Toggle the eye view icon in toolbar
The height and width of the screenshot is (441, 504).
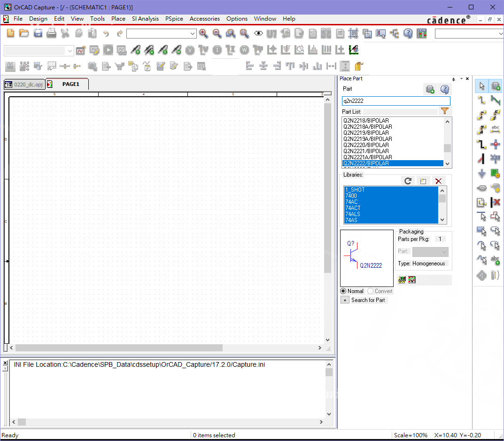258,33
